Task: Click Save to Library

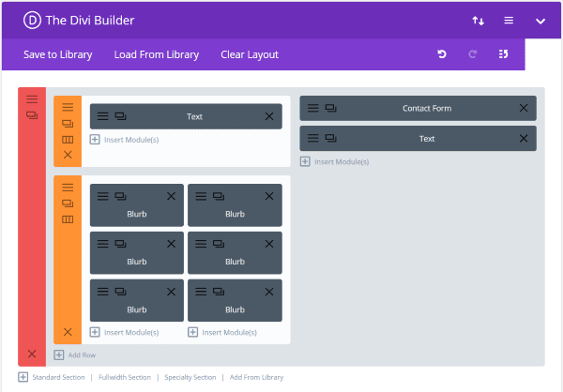Action: tap(58, 54)
